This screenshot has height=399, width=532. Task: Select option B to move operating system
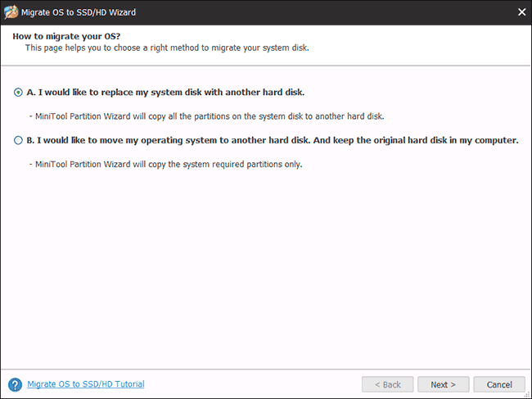pos(18,140)
